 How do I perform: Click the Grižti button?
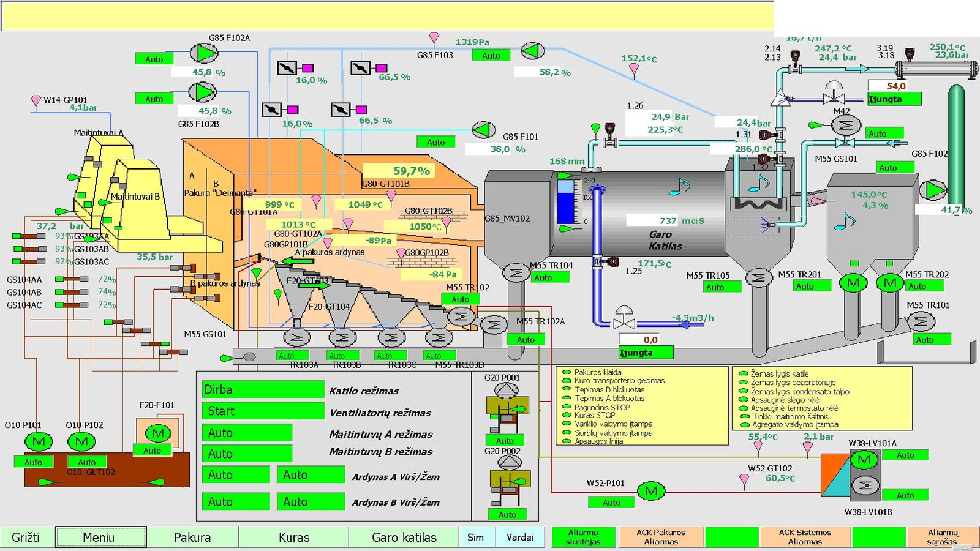pyautogui.click(x=27, y=537)
